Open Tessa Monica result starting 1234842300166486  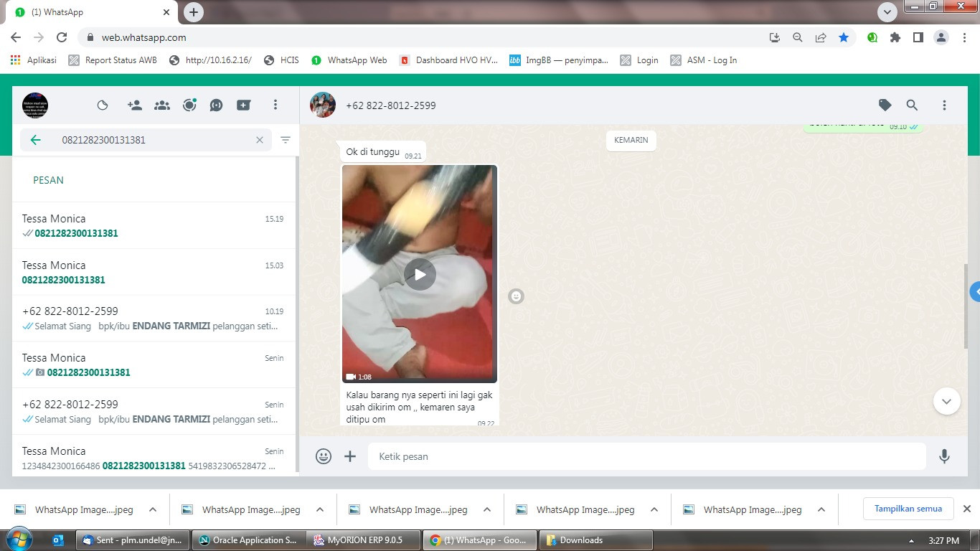[x=154, y=457]
